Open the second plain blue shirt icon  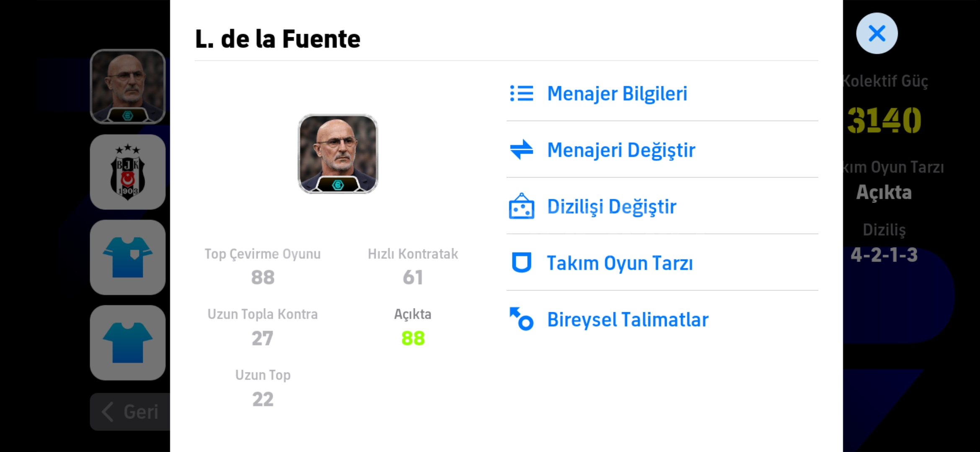pyautogui.click(x=128, y=343)
